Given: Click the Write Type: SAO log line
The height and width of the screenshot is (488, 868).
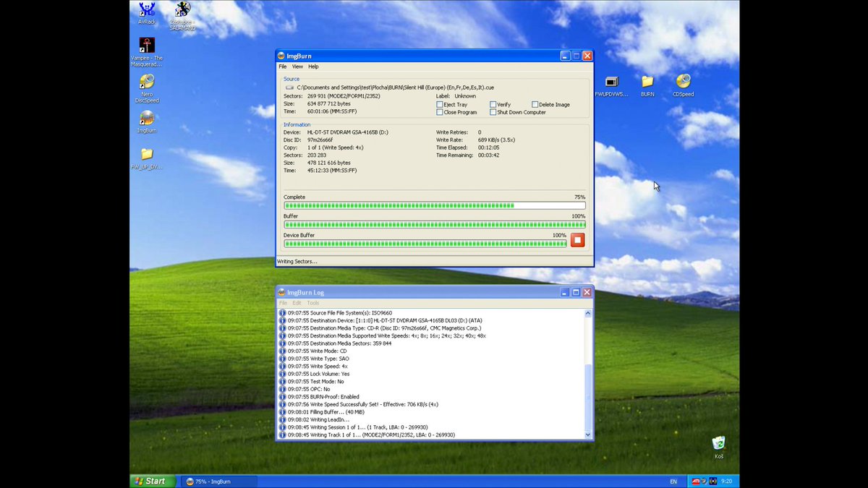Looking at the screenshot, I should click(318, 359).
